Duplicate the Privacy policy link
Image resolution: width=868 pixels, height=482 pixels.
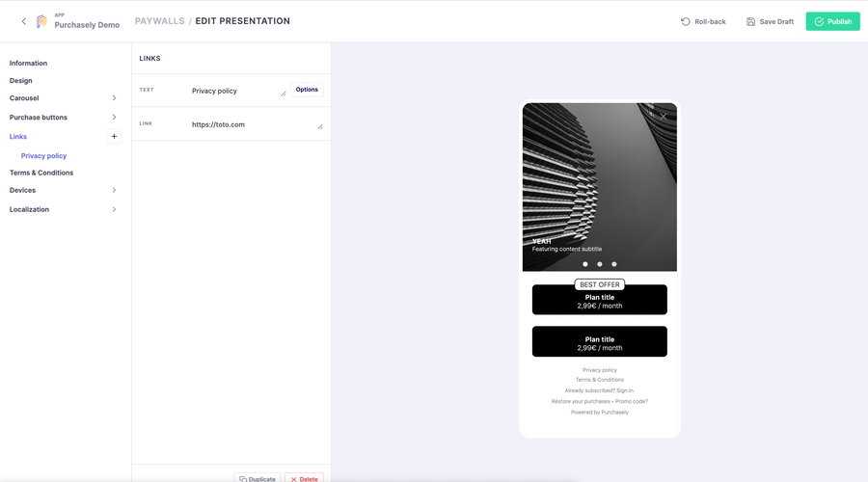pyautogui.click(x=258, y=478)
